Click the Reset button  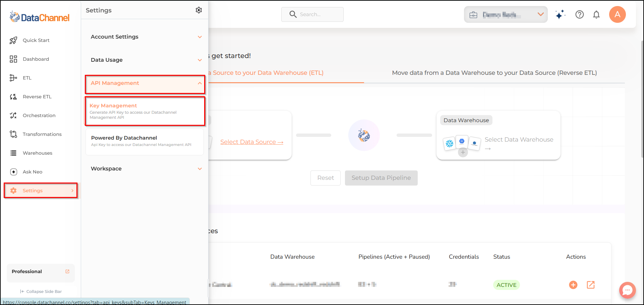click(326, 178)
